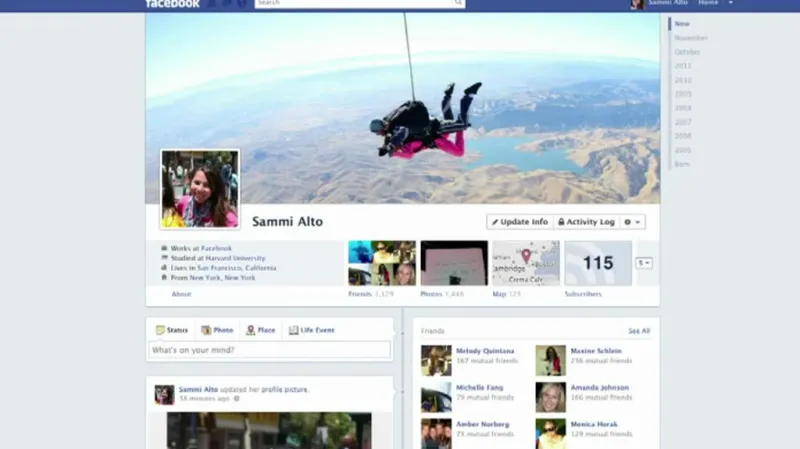Click the privacy icon beside post timestamp
This screenshot has width=800, height=449.
tap(236, 398)
